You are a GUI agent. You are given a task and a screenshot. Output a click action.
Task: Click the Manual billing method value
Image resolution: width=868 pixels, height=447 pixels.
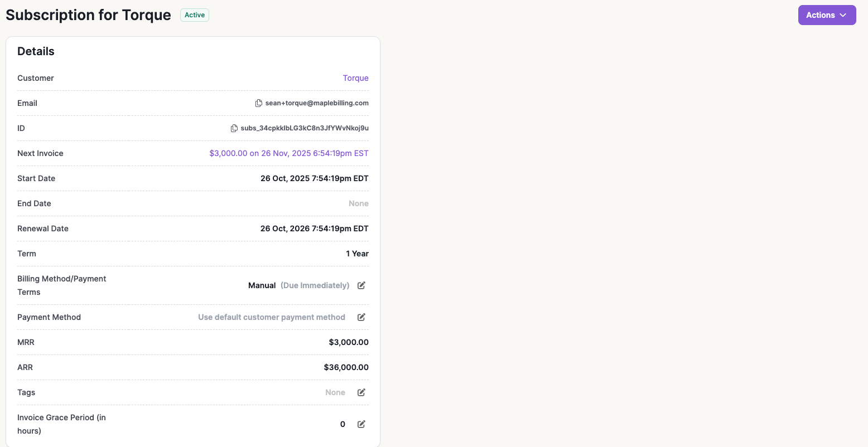point(262,285)
